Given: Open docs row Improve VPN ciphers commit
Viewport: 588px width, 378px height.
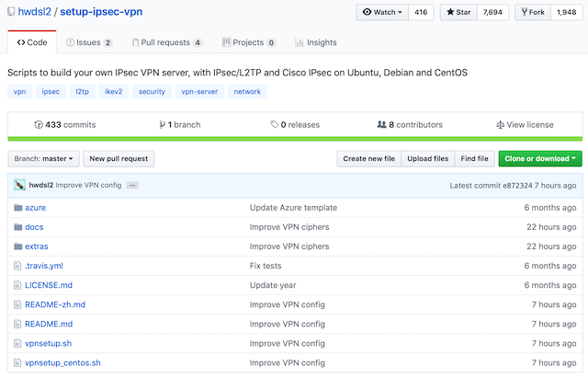Looking at the screenshot, I should (289, 227).
